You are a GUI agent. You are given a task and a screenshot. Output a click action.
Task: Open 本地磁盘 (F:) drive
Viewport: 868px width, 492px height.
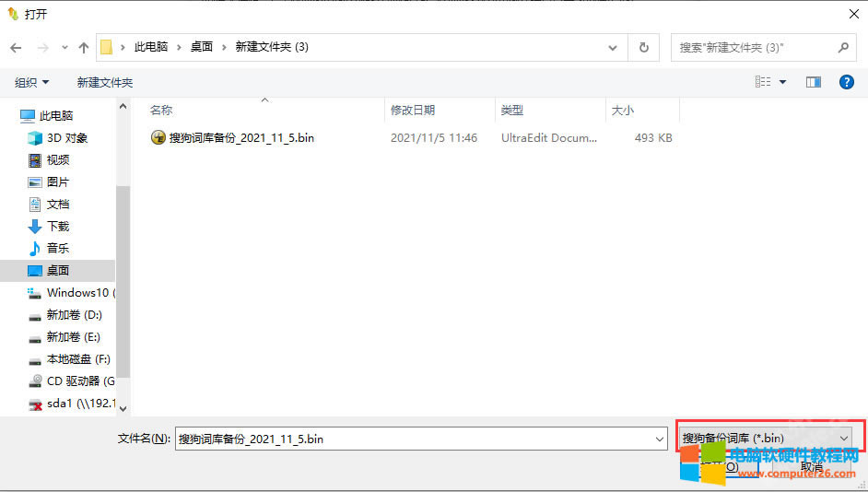[69, 359]
